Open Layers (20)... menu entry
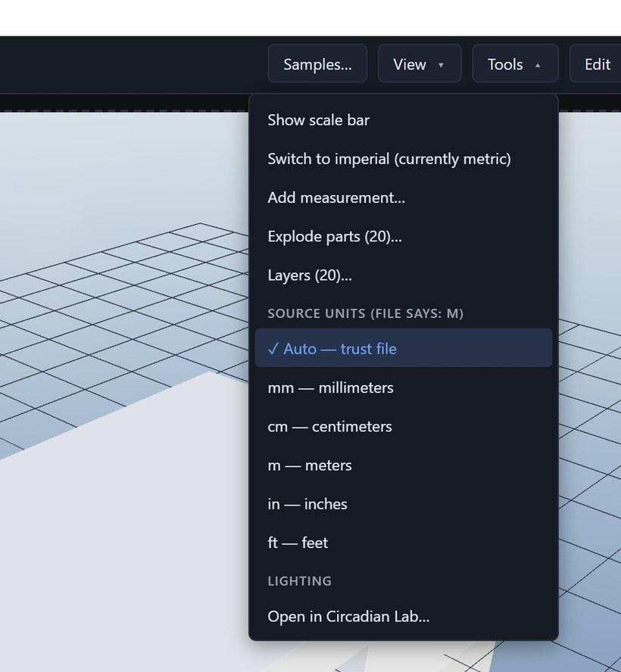This screenshot has width=621, height=672. point(404,275)
